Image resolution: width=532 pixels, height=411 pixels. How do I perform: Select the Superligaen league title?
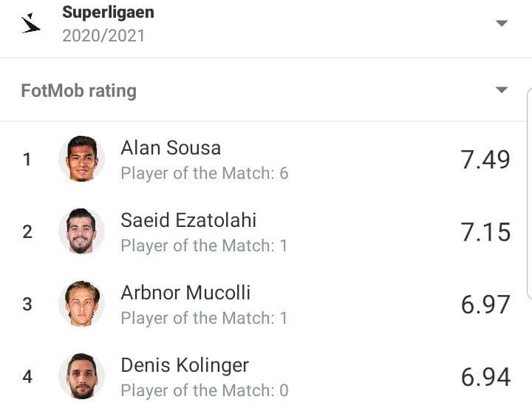point(108,13)
